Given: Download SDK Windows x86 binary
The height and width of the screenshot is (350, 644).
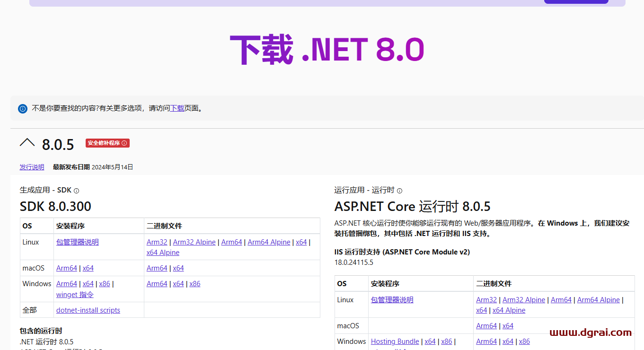Looking at the screenshot, I should coord(195,284).
